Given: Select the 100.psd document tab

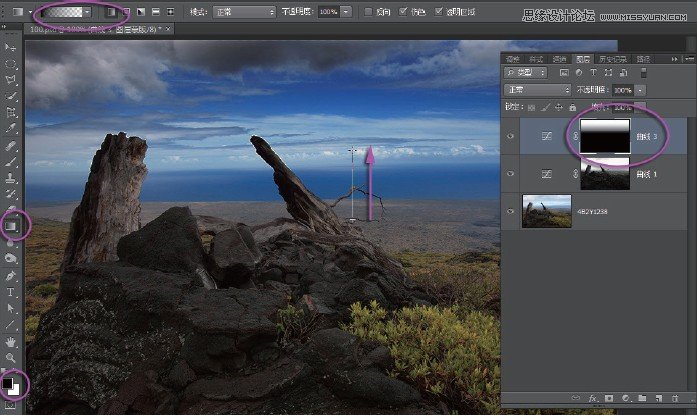Looking at the screenshot, I should click(99, 29).
